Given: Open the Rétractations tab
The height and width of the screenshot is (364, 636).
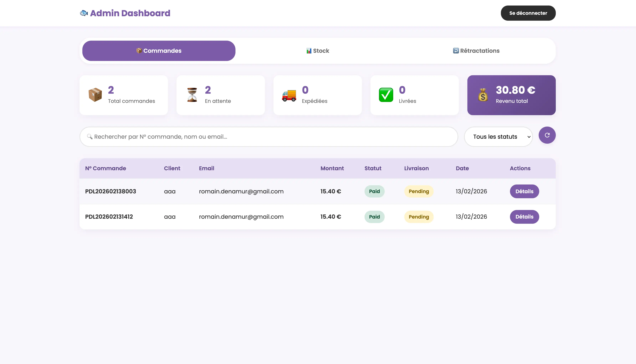Looking at the screenshot, I should [x=476, y=51].
